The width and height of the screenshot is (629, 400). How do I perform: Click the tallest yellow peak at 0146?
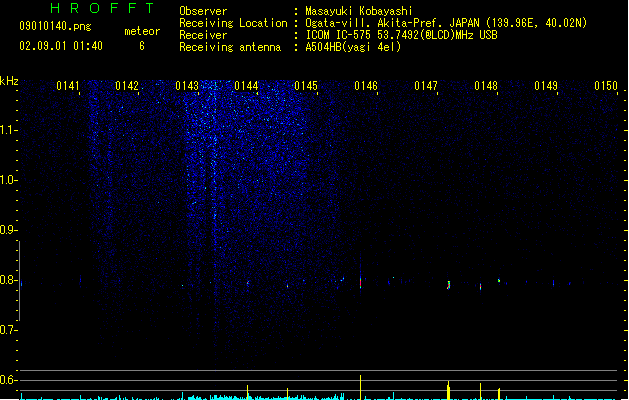pos(360,387)
